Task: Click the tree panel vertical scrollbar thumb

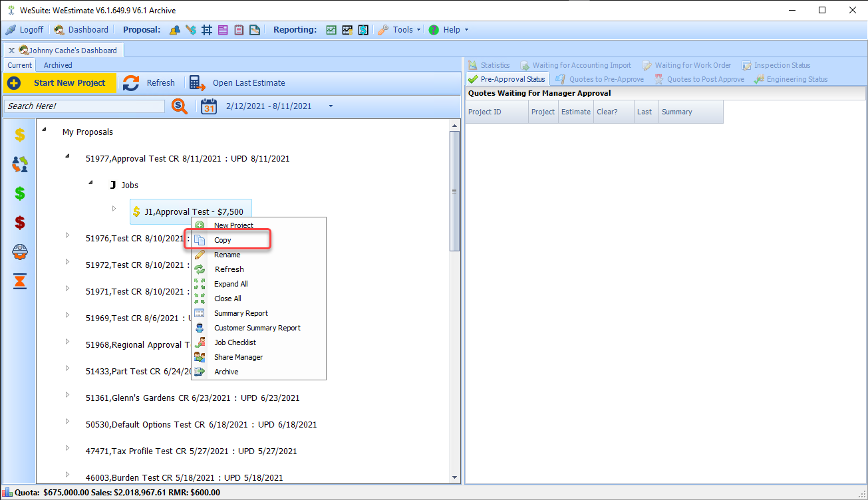Action: coord(455,191)
